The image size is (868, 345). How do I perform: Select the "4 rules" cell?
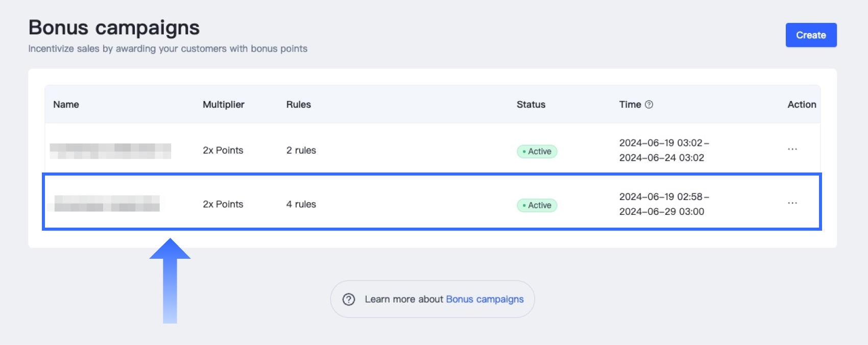(301, 204)
